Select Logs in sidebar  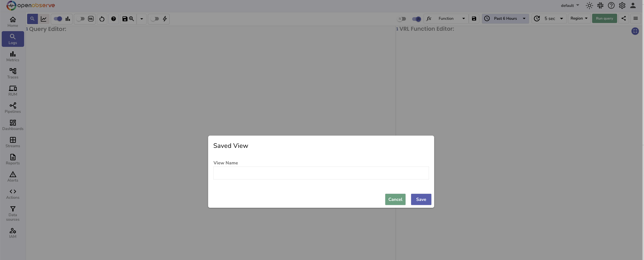pyautogui.click(x=13, y=39)
